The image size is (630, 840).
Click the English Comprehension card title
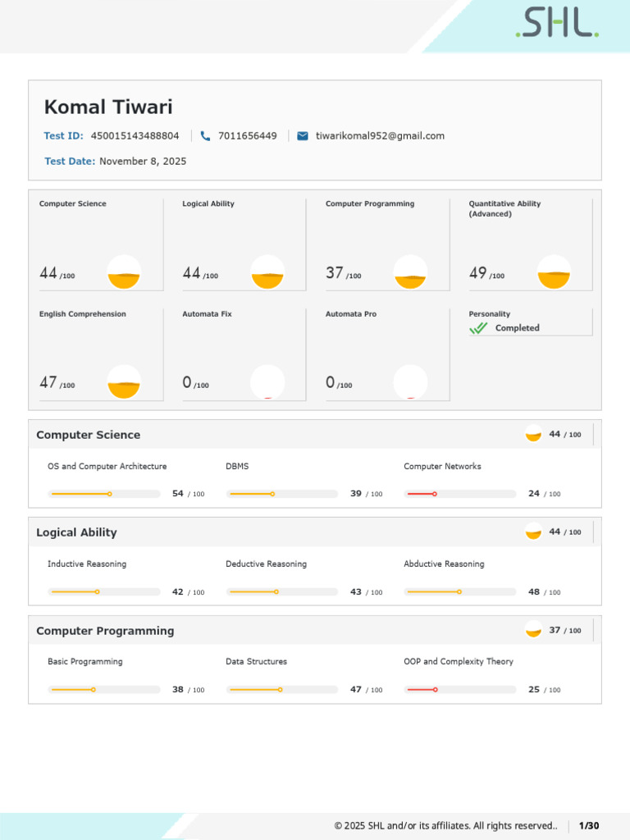click(83, 314)
